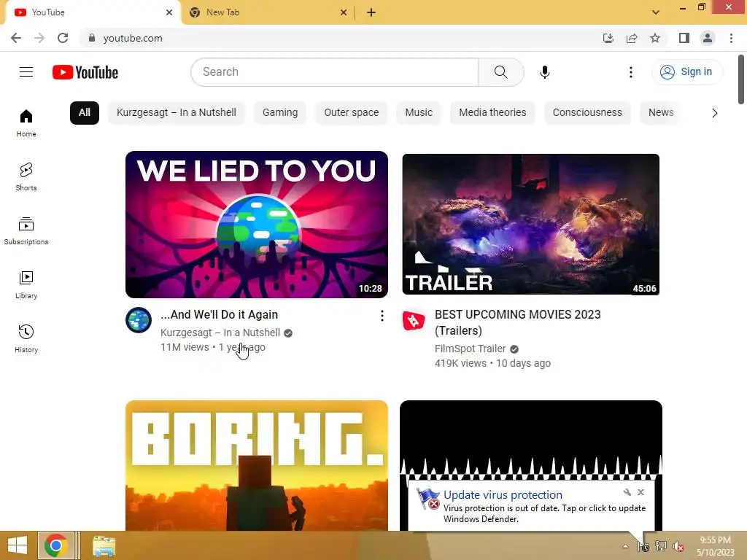Click the Sign in button

coord(686,72)
